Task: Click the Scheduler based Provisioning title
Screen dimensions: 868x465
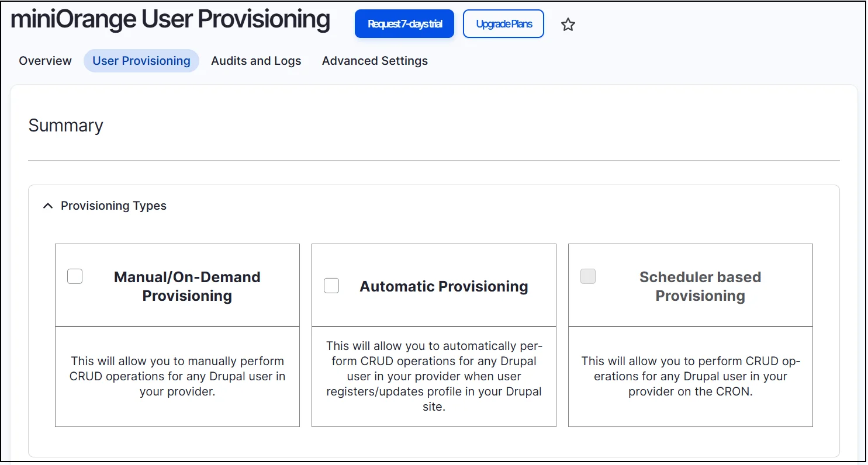Action: pos(700,286)
